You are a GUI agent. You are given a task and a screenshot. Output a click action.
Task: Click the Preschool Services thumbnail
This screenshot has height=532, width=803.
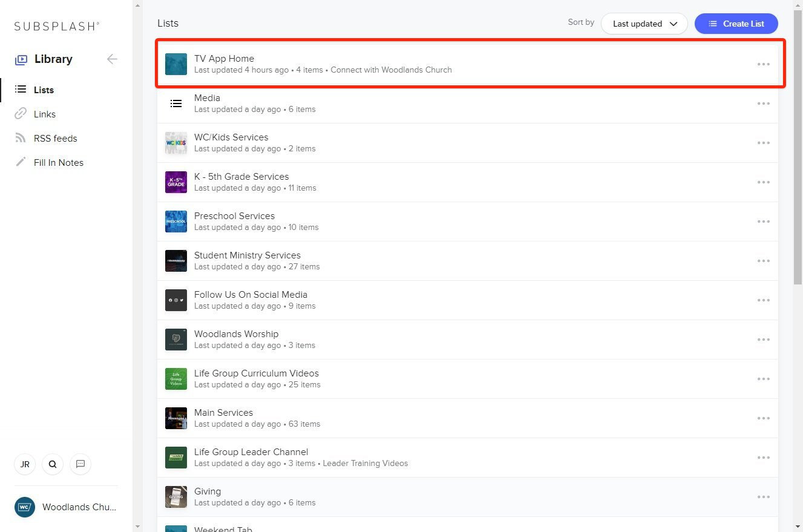click(176, 222)
